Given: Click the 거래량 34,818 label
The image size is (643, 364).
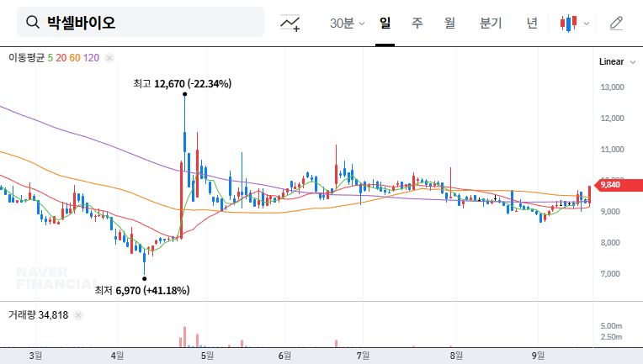Looking at the screenshot, I should [x=38, y=315].
